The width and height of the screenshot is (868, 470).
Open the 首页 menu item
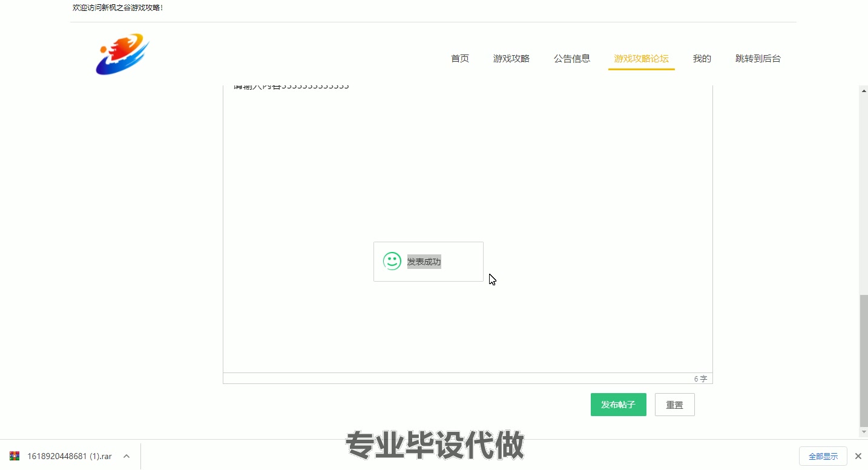pyautogui.click(x=460, y=59)
